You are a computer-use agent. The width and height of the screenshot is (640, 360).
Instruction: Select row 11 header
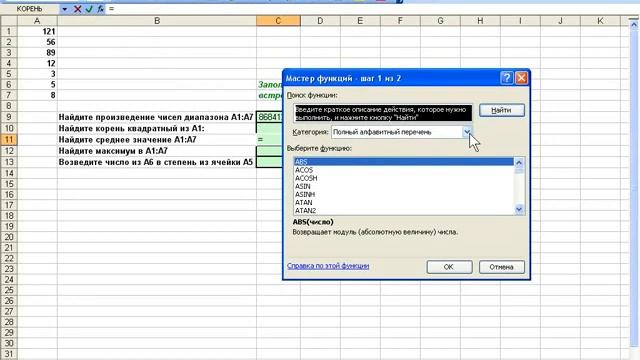pyautogui.click(x=9, y=140)
